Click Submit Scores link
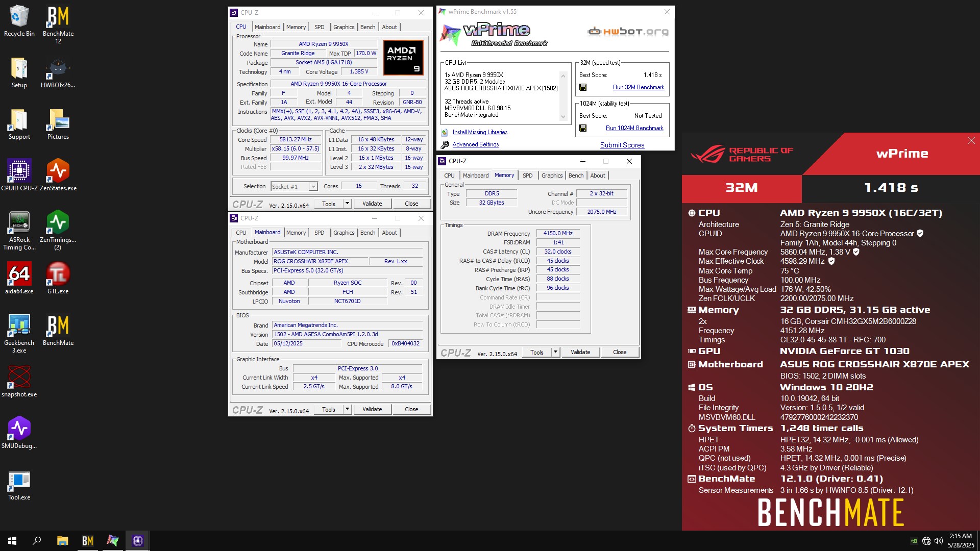 pos(622,145)
